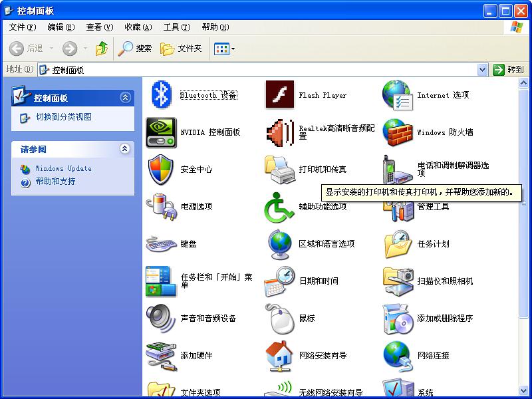Go back with the 后退 button
Viewport: 532px width, 399px height.
point(26,49)
